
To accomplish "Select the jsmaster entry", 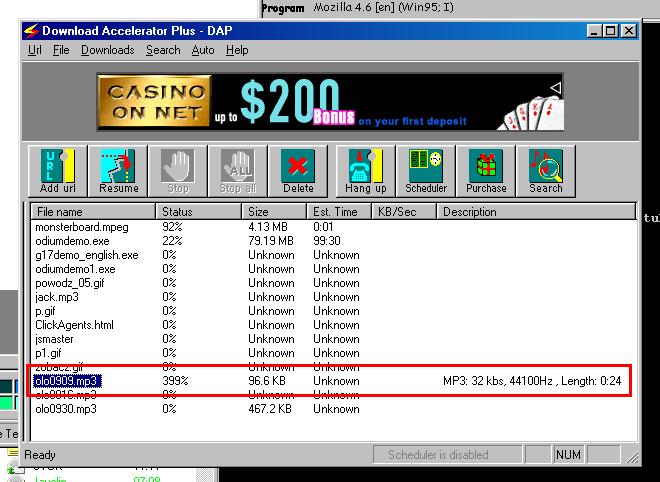I will point(54,339).
